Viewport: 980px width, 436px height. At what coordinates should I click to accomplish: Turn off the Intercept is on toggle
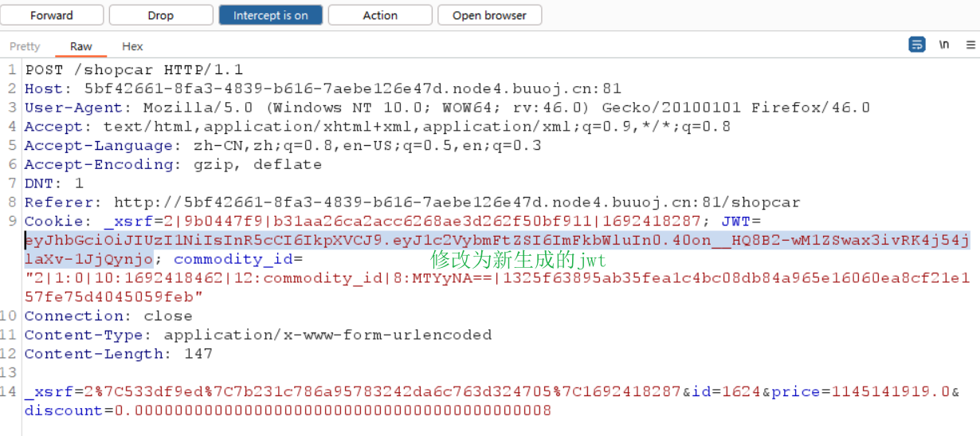[x=270, y=15]
